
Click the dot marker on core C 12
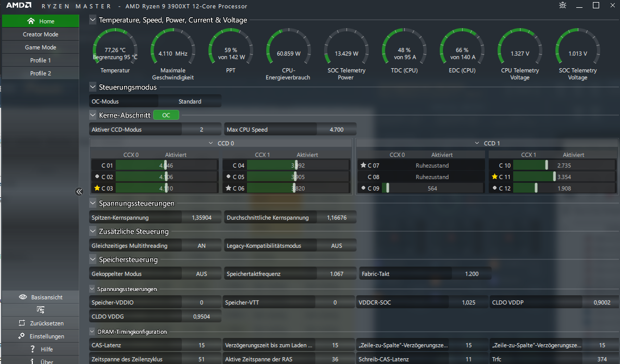pos(494,188)
